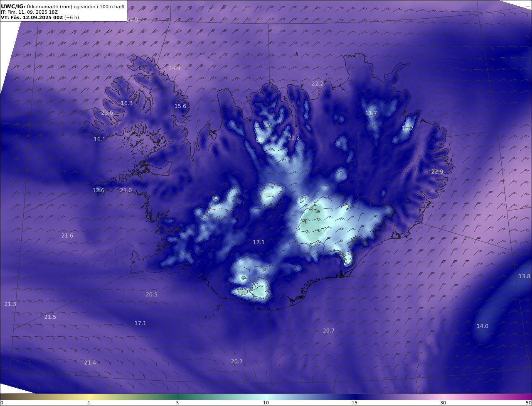The image size is (532, 406).
Task: Click the 16.3 map value
Action: (x=127, y=103)
